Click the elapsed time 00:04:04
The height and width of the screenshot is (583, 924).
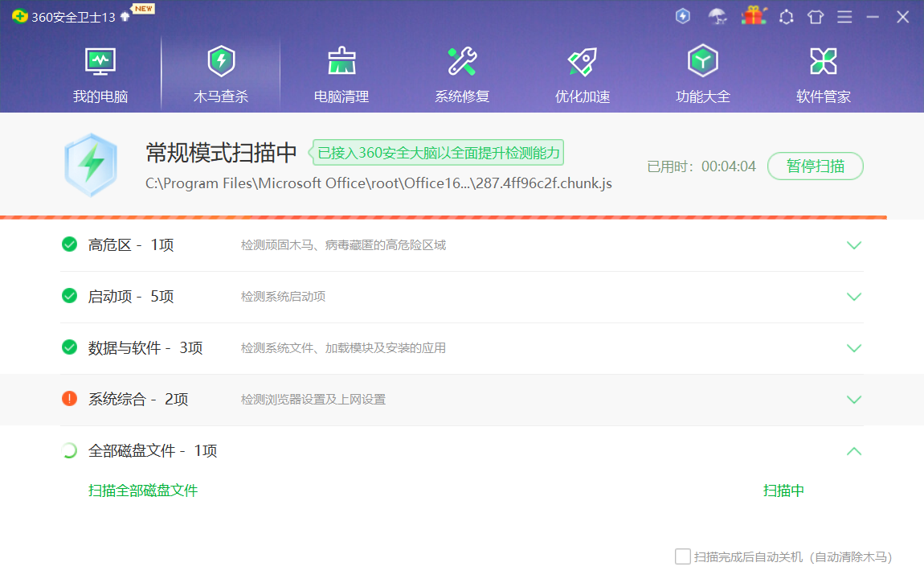[x=729, y=166]
